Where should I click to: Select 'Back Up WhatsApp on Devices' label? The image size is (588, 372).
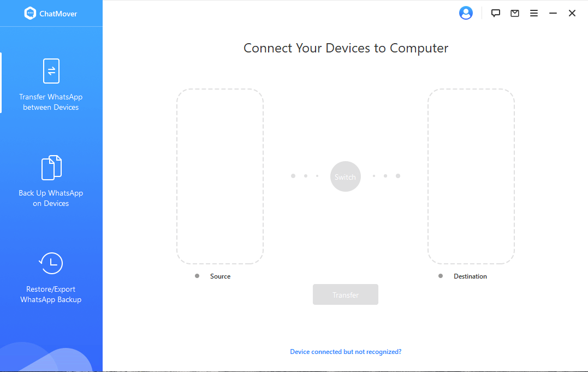point(51,198)
